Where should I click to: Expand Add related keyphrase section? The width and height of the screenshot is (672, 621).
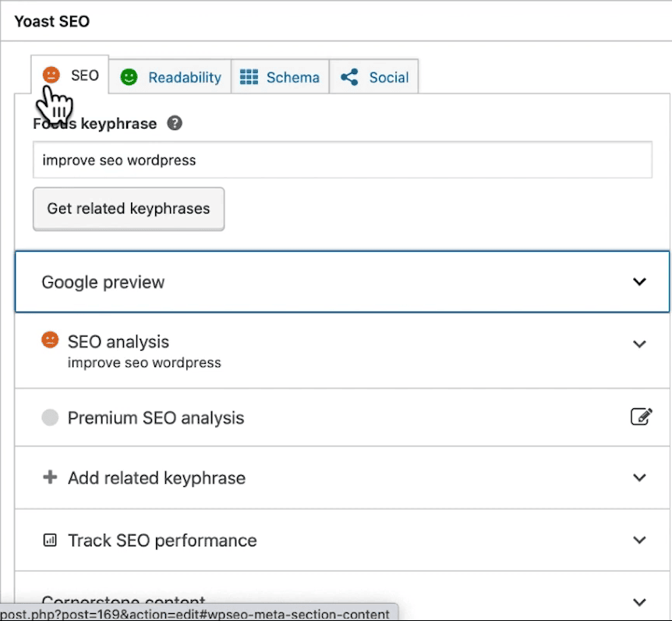[342, 478]
